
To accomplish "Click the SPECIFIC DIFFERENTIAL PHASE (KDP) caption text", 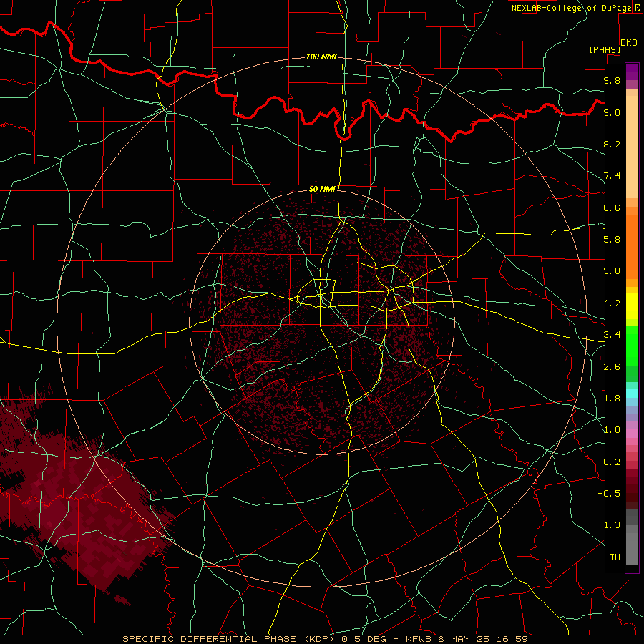I will pos(229,639).
